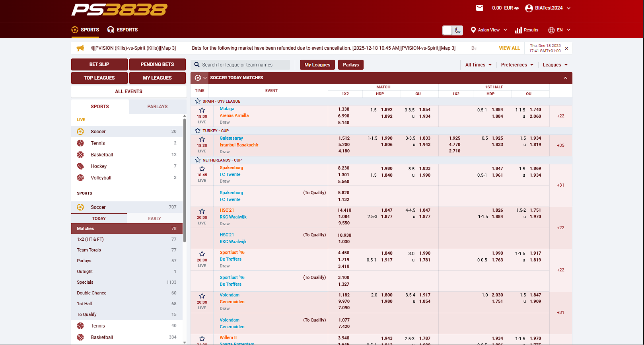Click the View All announcements link
Image resolution: width=644 pixels, height=345 pixels.
click(x=509, y=48)
